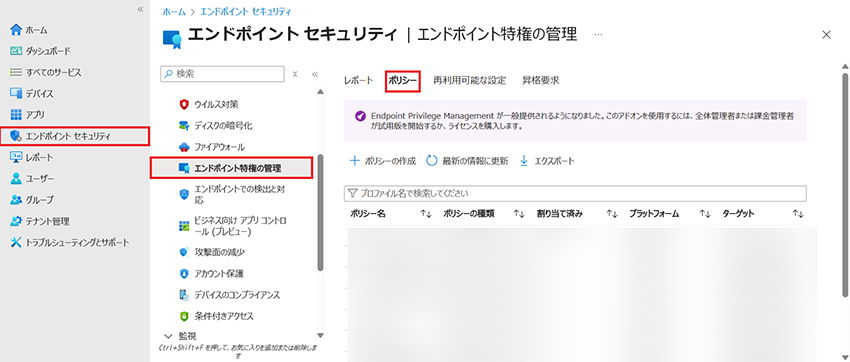Click ファイアウォール icon
Viewport: 850px width, 362px height.
(184, 147)
